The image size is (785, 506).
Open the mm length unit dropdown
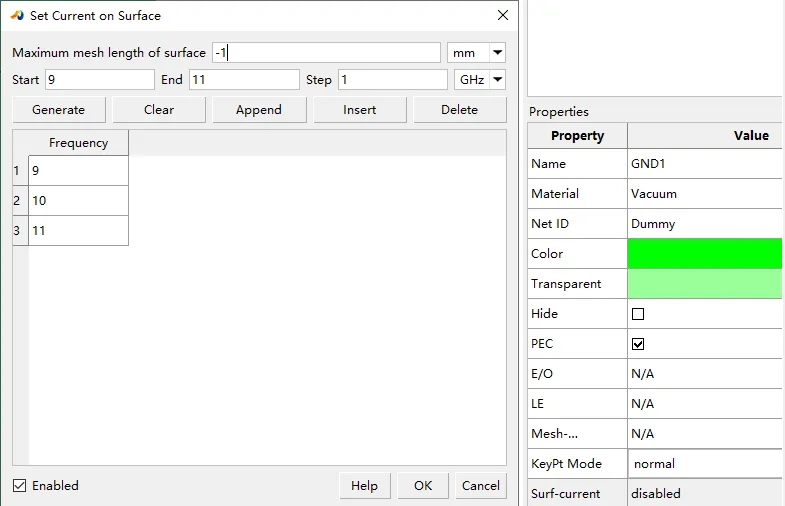(476, 53)
